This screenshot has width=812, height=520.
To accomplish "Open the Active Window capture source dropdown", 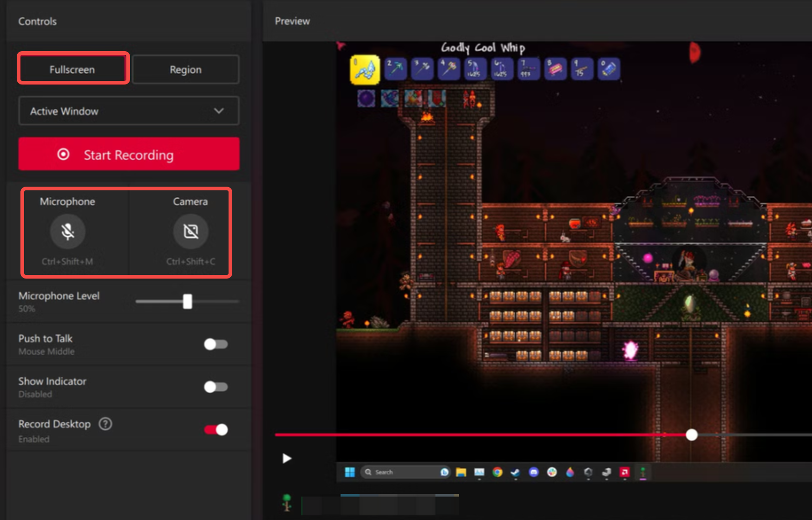I will click(x=129, y=111).
